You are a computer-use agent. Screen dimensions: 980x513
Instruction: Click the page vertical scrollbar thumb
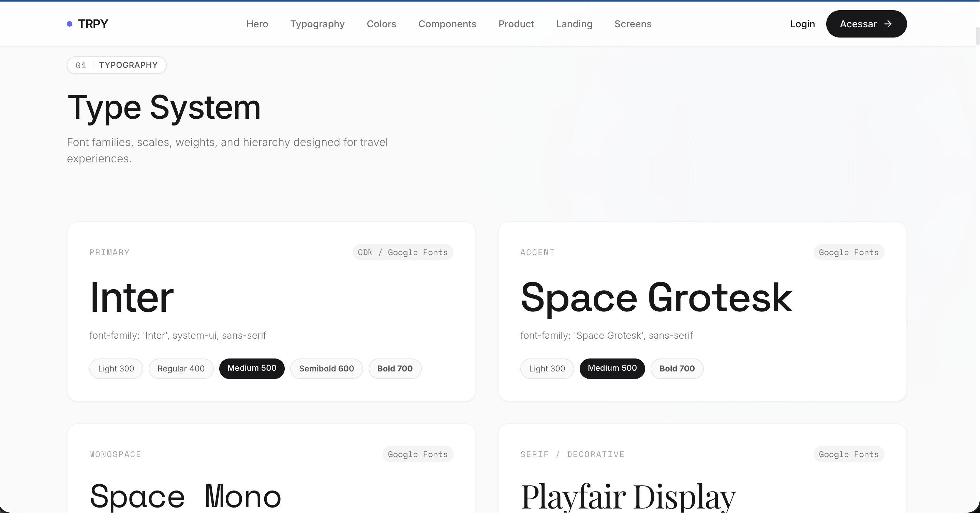977,36
